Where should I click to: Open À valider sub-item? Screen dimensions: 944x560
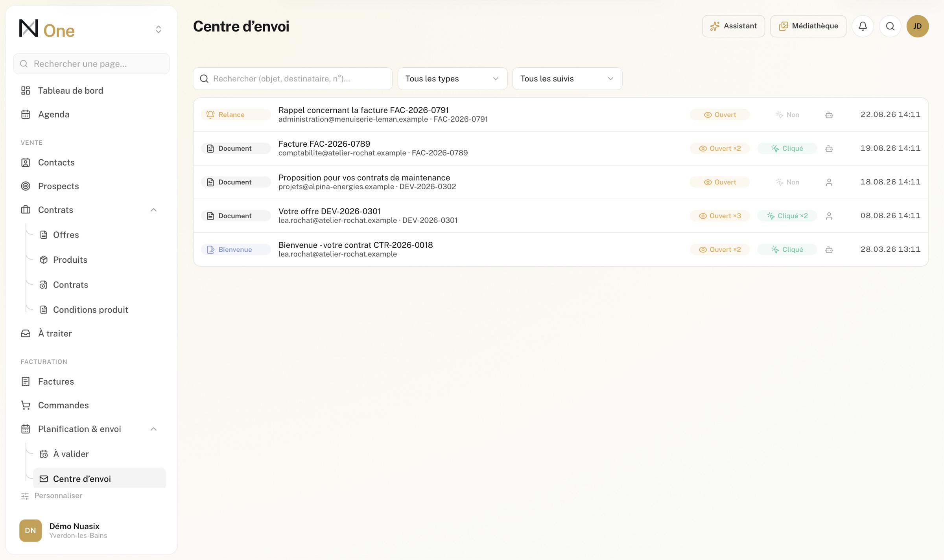click(99, 454)
